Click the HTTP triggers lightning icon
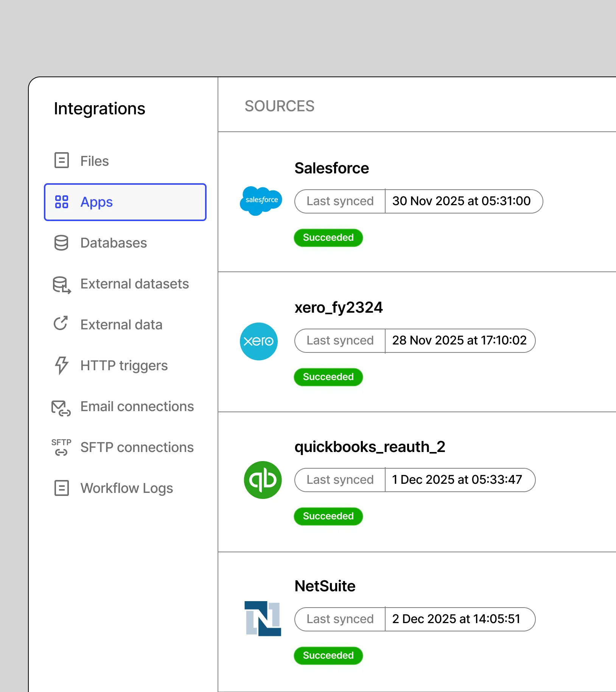Viewport: 616px width, 692px height. point(61,365)
